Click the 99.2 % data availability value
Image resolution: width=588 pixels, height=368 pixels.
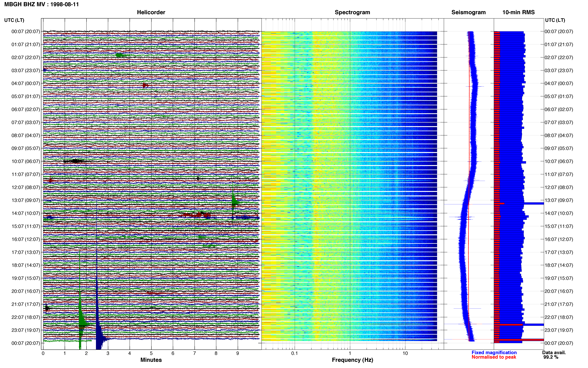point(551,357)
